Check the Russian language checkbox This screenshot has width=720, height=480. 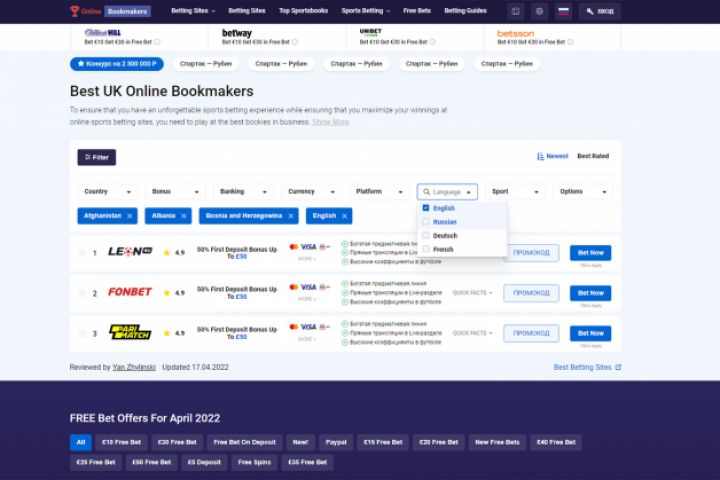coord(426,222)
